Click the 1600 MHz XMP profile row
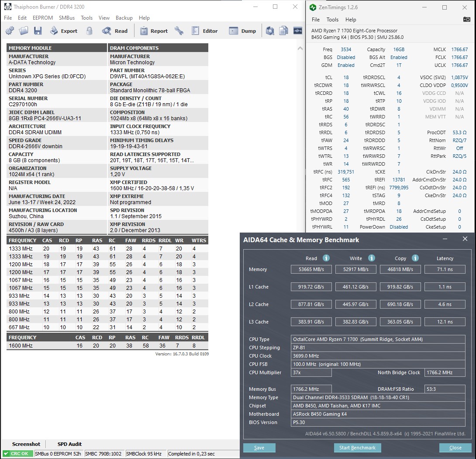Screen dimensions: 476x459 point(107,346)
